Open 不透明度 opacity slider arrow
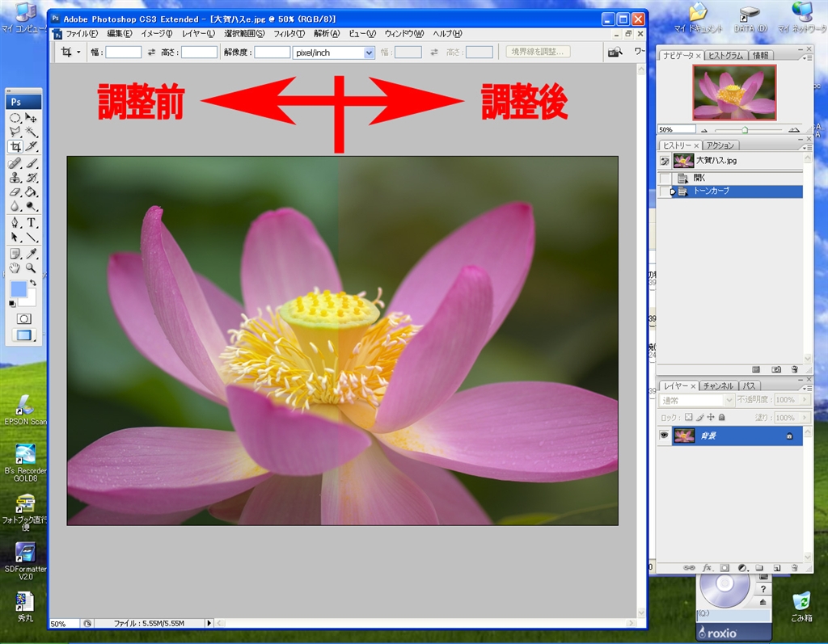 (805, 400)
